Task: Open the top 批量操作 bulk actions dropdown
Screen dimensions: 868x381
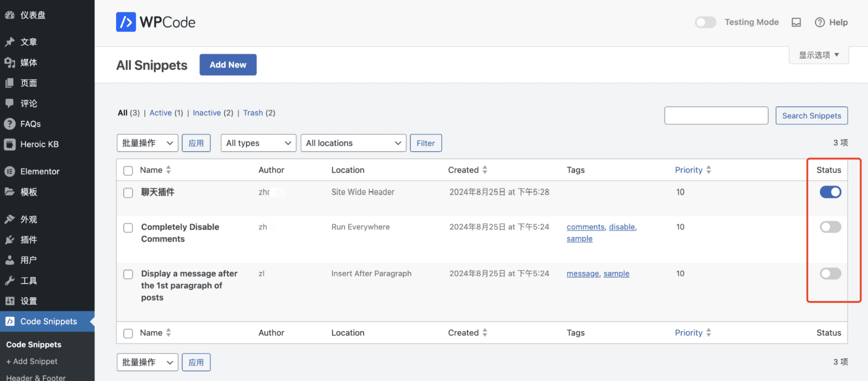Action: [x=147, y=143]
